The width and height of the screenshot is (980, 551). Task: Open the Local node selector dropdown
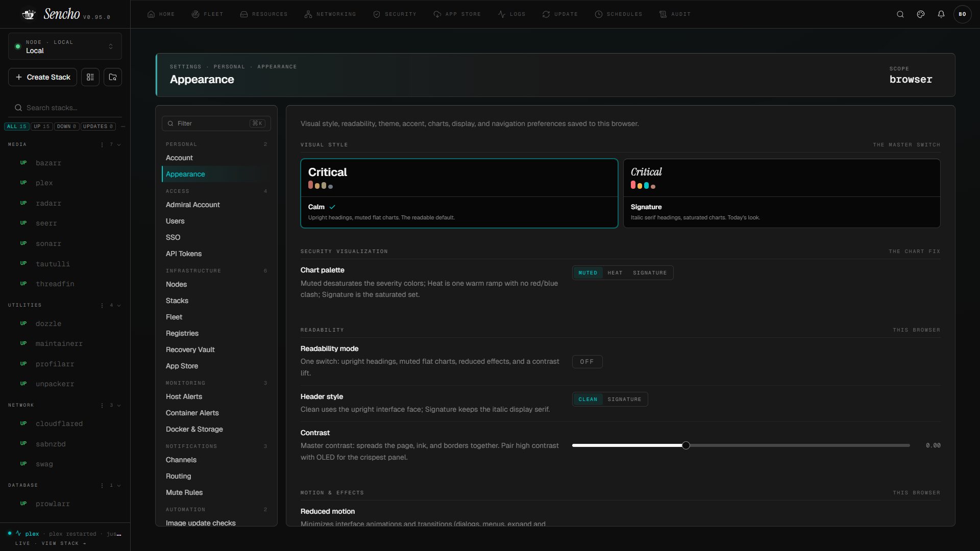pos(65,46)
